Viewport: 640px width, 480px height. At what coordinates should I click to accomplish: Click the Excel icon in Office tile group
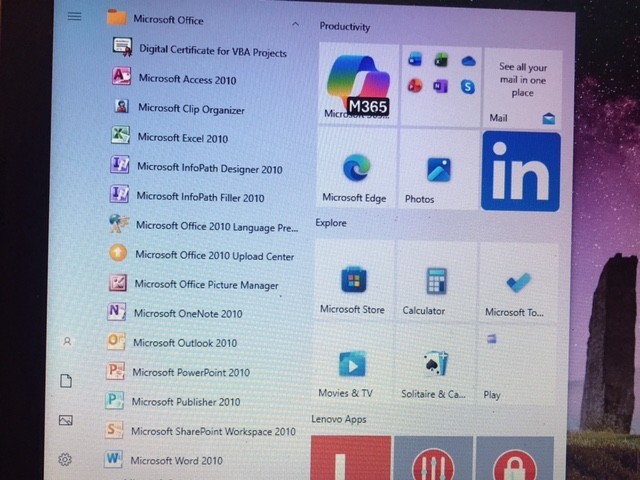441,60
